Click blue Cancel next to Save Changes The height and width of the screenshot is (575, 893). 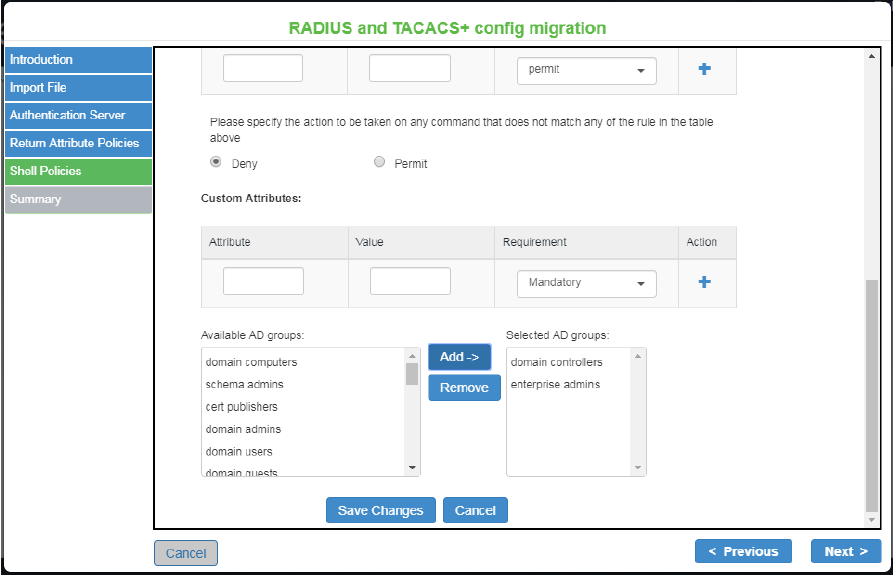(x=475, y=510)
